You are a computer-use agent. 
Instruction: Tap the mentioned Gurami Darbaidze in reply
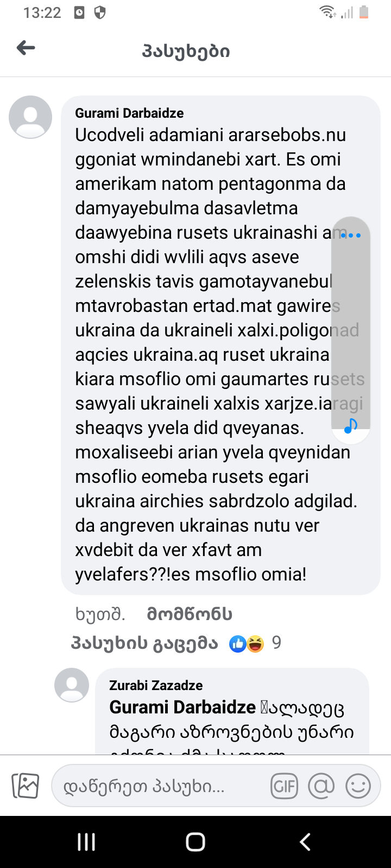click(182, 707)
